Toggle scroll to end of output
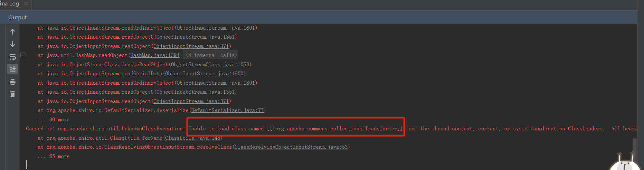This screenshot has width=644, height=170. pyautogui.click(x=13, y=69)
